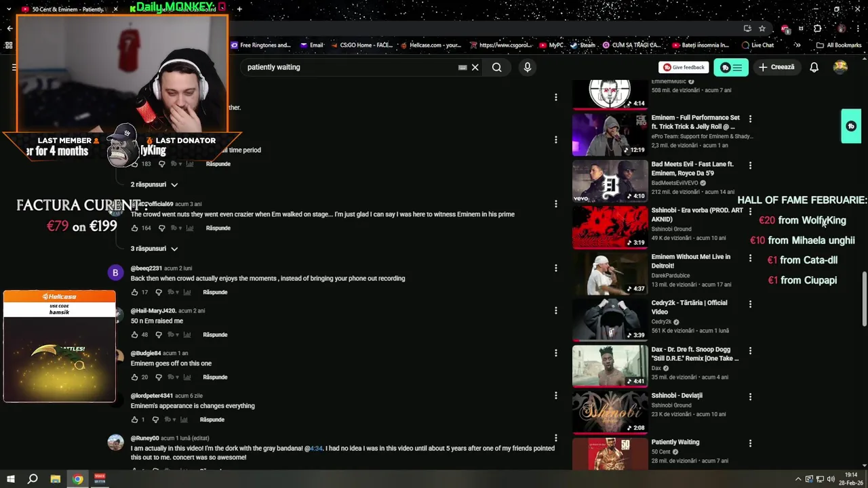Show more bookmarks via overflow chevron
The height and width of the screenshot is (488, 868).
[797, 45]
